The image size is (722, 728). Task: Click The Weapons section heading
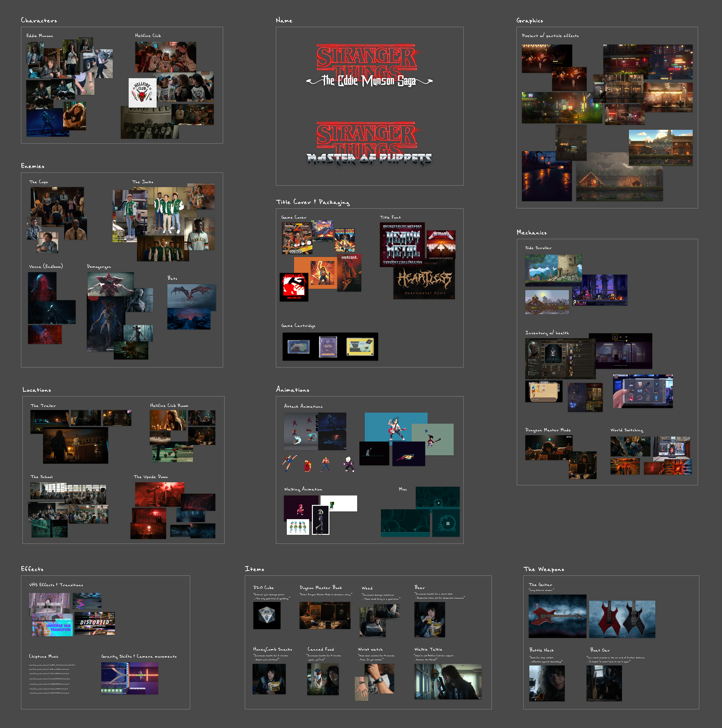[543, 569]
